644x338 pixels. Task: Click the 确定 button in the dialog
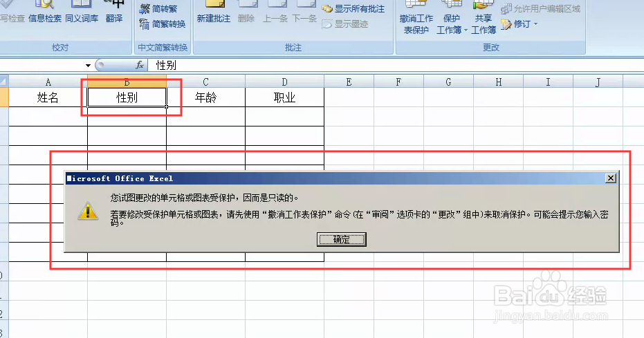(x=341, y=240)
